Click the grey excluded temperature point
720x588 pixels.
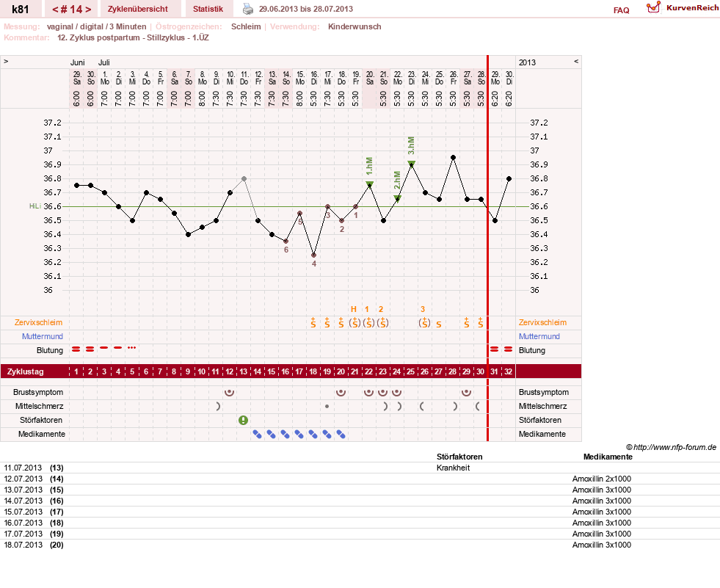click(x=244, y=178)
